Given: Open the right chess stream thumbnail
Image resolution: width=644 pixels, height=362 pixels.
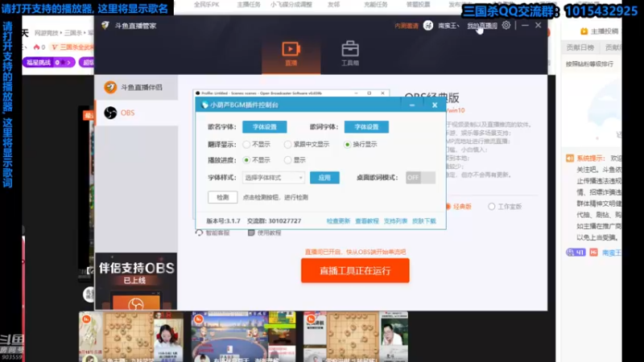Looking at the screenshot, I should pyautogui.click(x=356, y=336).
